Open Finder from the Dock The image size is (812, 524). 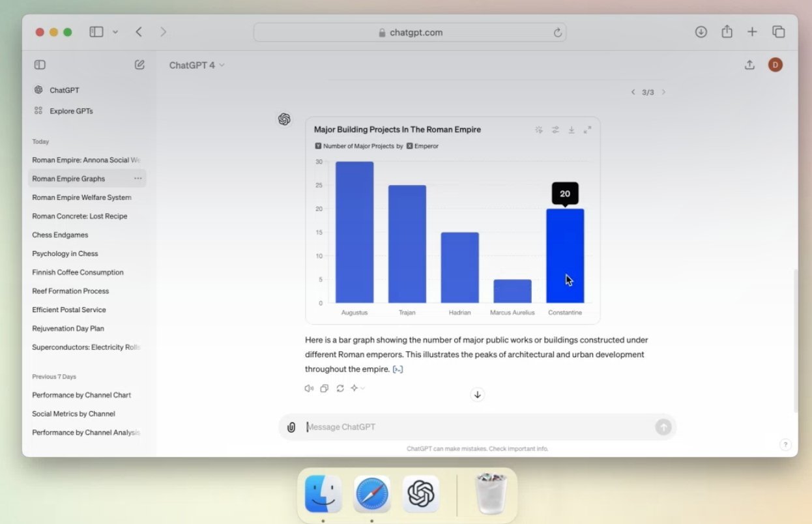pyautogui.click(x=323, y=493)
